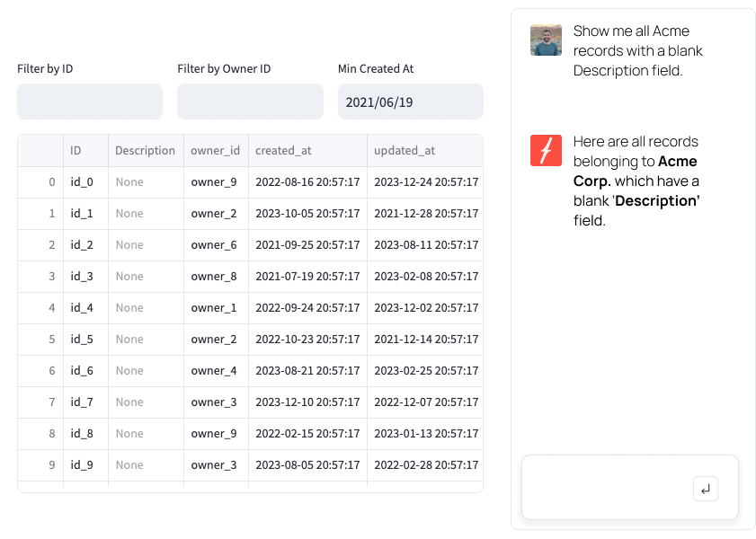Focus the Filter by Owner ID field

tap(250, 102)
